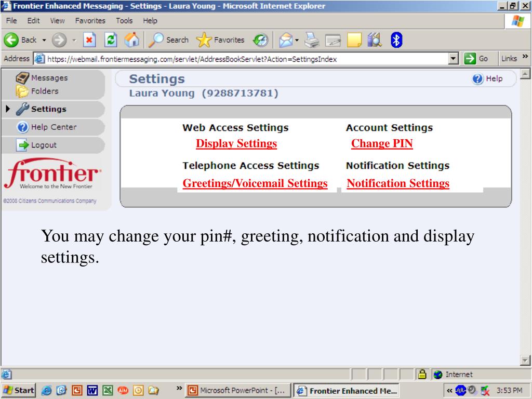The height and width of the screenshot is (399, 532).
Task: Expand Links toolbar chevron
Action: (x=525, y=56)
